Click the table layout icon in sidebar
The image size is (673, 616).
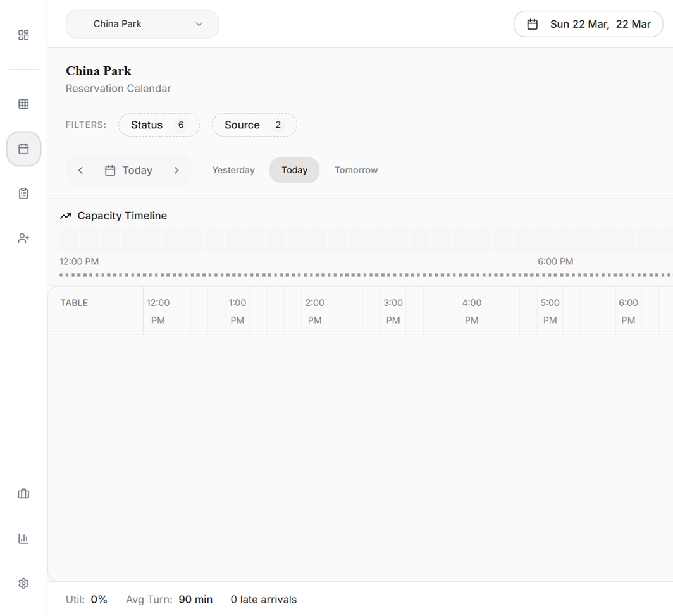tap(23, 104)
